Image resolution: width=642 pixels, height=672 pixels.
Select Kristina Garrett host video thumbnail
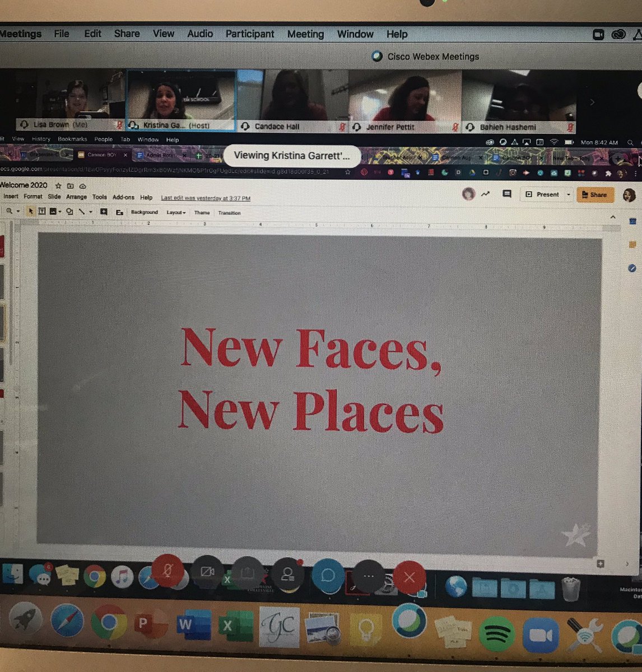tap(181, 100)
